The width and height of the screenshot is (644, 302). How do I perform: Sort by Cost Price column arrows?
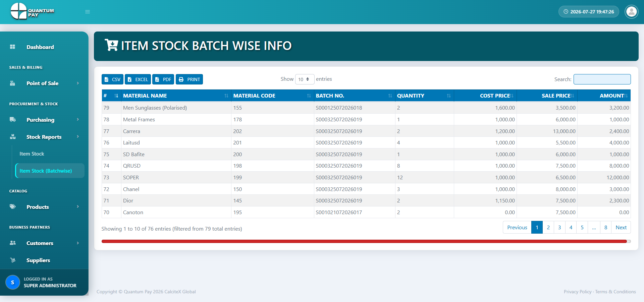click(512, 96)
